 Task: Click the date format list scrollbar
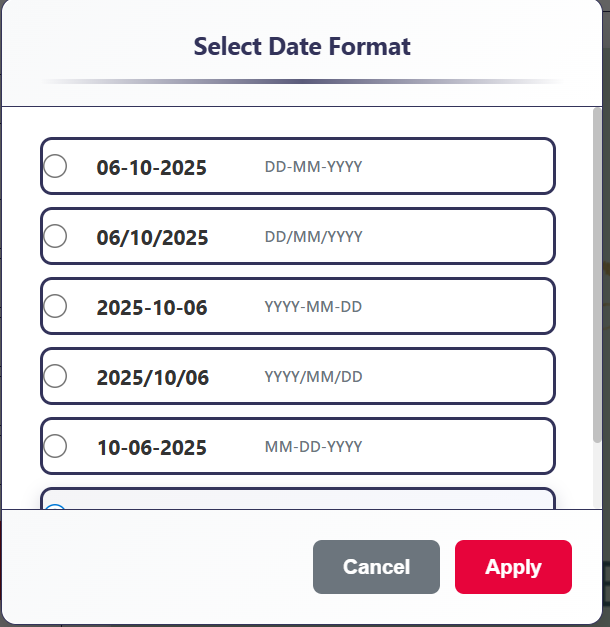click(597, 280)
